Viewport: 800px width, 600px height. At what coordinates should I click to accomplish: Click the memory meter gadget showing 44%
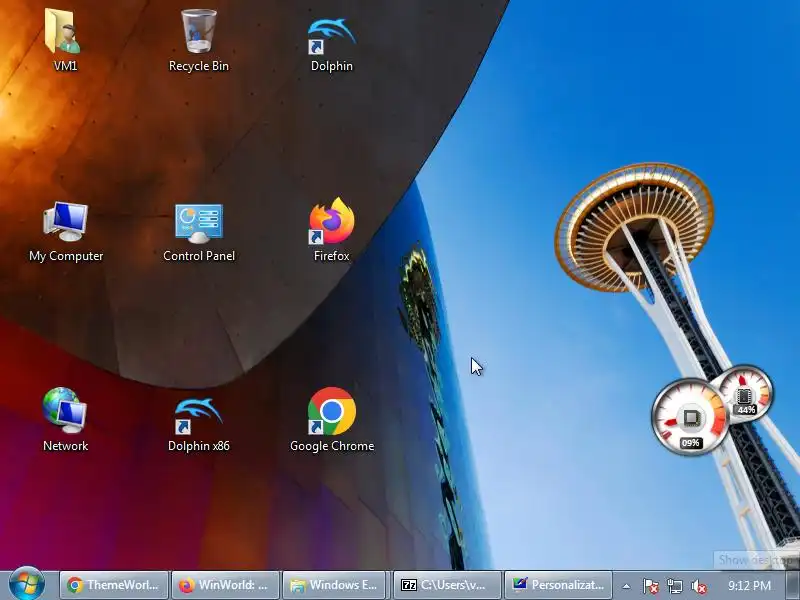(x=744, y=393)
